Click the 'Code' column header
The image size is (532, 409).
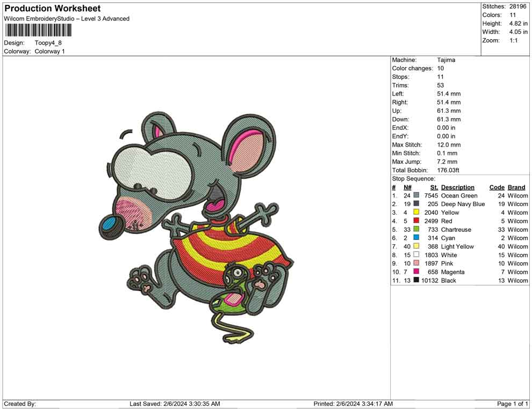pos(497,187)
